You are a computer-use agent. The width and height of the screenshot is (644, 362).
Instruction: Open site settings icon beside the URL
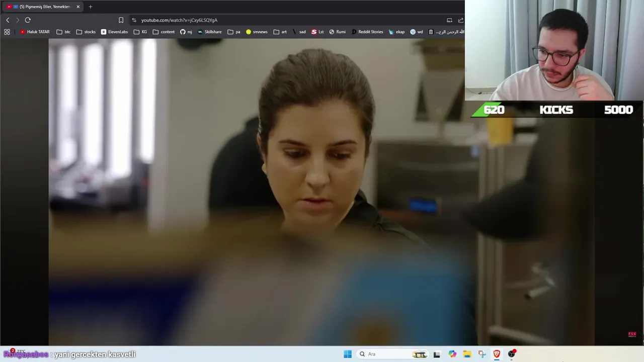click(x=134, y=20)
